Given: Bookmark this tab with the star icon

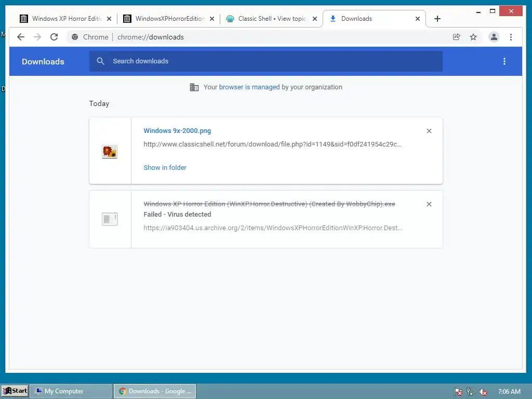Looking at the screenshot, I should click(x=473, y=37).
